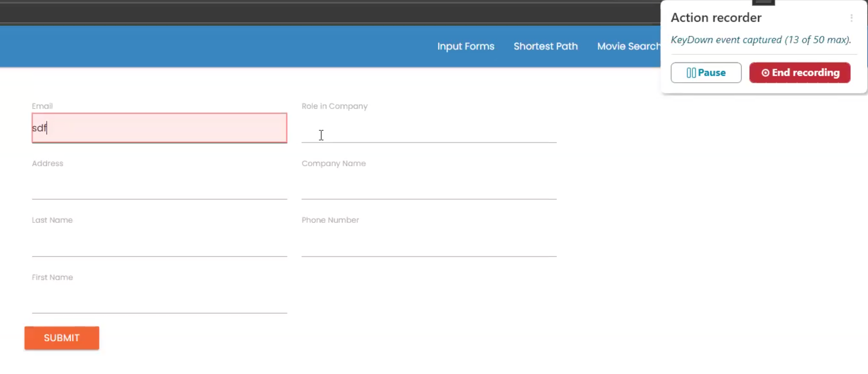The image size is (868, 374).
Task: Click the Role in Company input
Action: (x=429, y=128)
